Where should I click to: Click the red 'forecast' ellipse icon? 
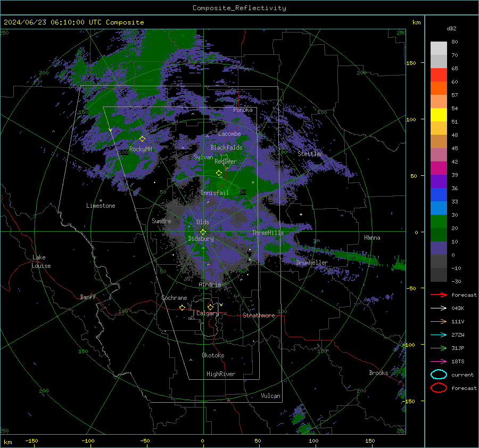pyautogui.click(x=439, y=388)
